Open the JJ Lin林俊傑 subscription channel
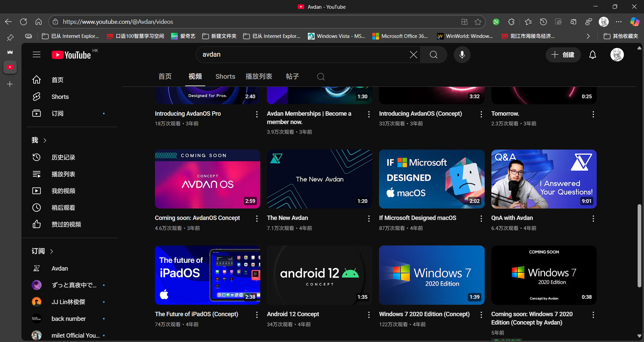Image resolution: width=644 pixels, height=342 pixels. (x=72, y=302)
